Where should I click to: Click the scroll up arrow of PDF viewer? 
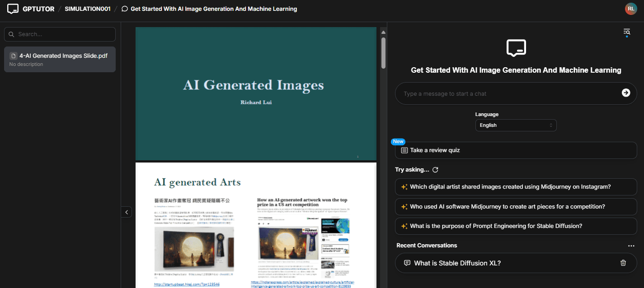coord(384,32)
